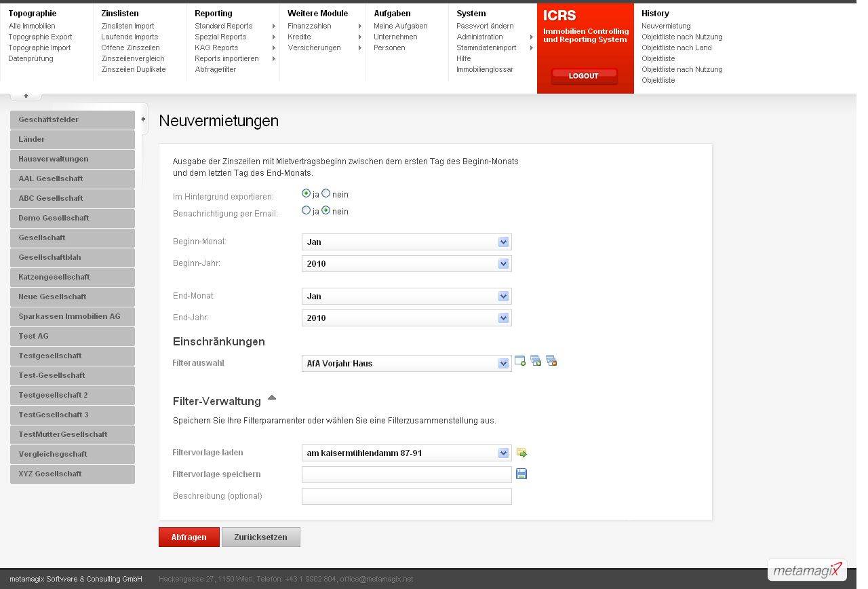This screenshot has width=868, height=589.
Task: Click the Zurücksetzen button
Action: pos(261,537)
